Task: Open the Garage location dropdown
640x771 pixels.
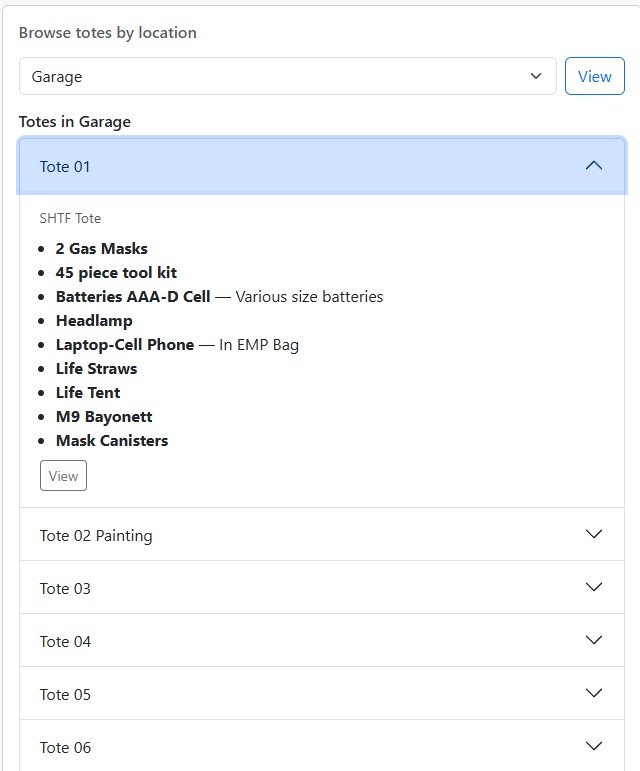Action: coord(287,76)
